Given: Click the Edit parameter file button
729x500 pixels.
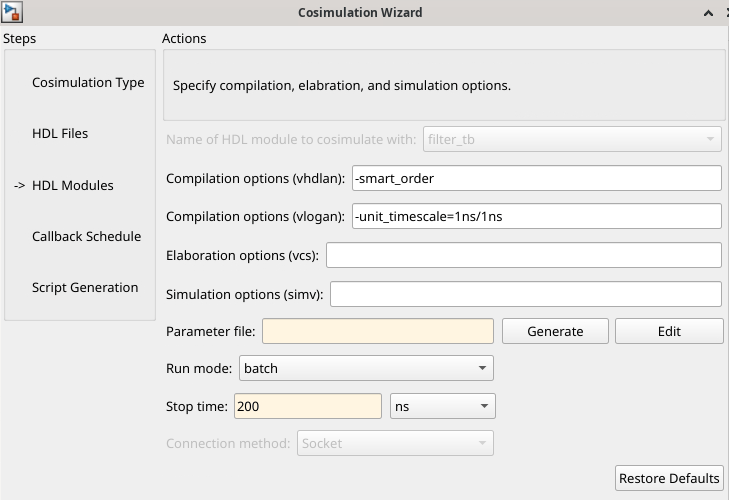Looking at the screenshot, I should [x=669, y=331].
